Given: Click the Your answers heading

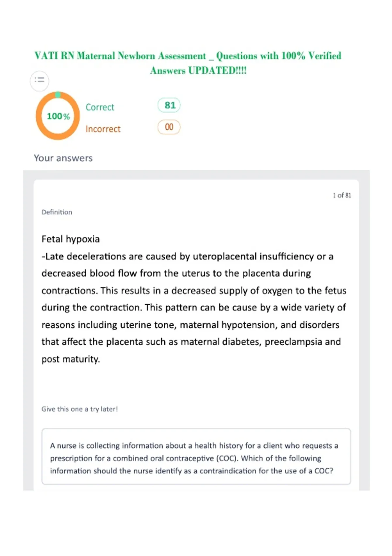Looking at the screenshot, I should pyautogui.click(x=63, y=158).
